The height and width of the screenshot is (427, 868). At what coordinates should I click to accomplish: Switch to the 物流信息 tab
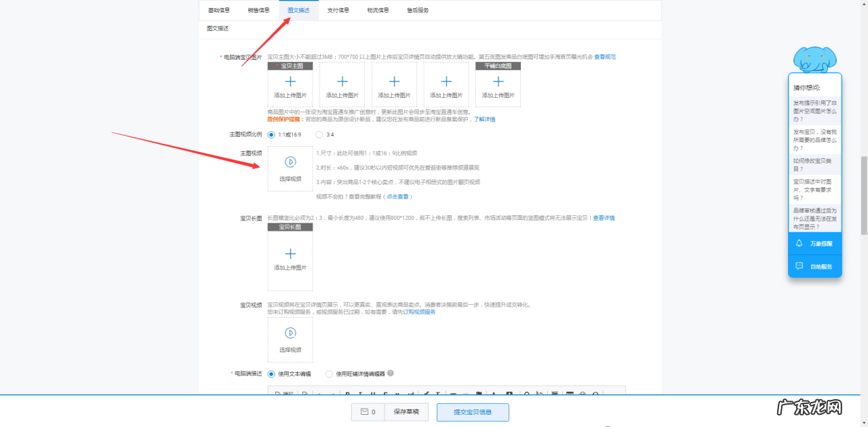[x=377, y=10]
